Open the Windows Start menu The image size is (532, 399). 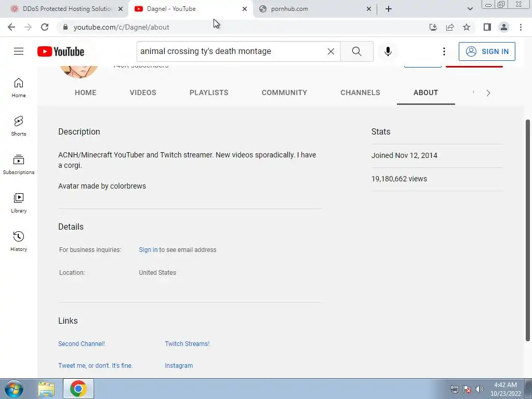[14, 389]
